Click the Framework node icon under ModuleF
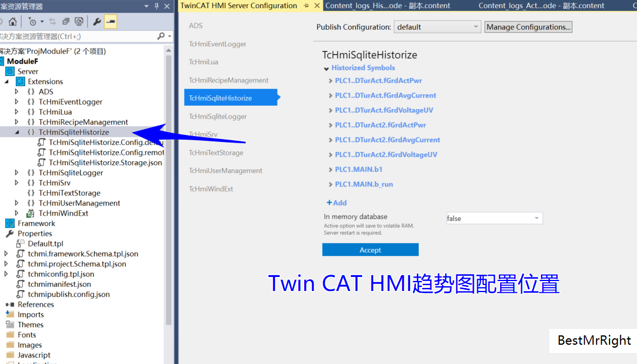Viewport: 637px width, 364px height. 10,223
